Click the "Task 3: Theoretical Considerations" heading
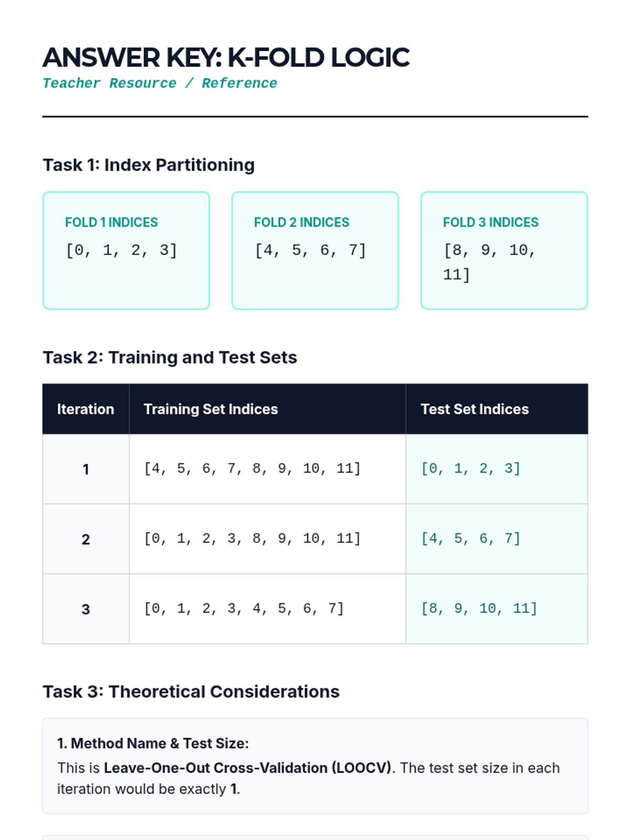Screen dimensions: 630x840 click(191, 692)
